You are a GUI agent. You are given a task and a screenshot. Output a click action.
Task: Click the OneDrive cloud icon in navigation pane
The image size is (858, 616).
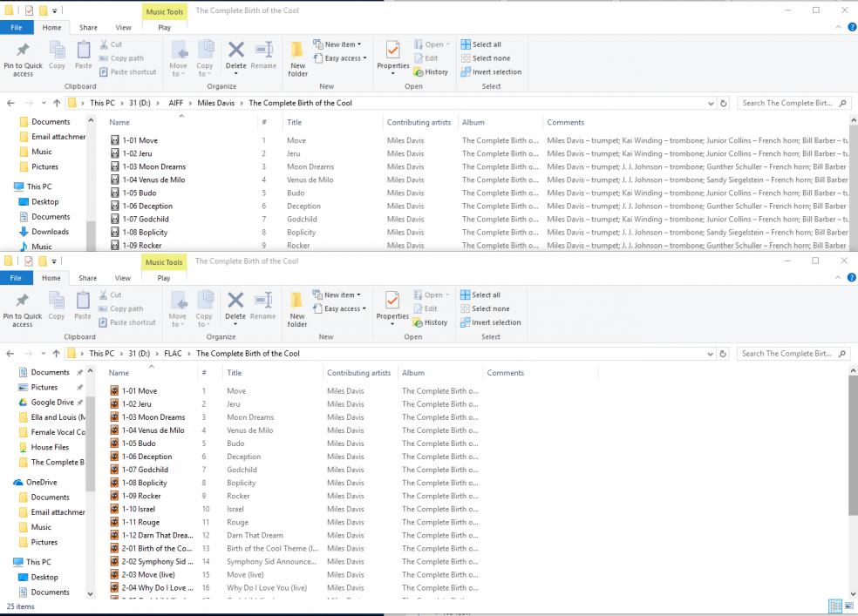pyautogui.click(x=18, y=482)
